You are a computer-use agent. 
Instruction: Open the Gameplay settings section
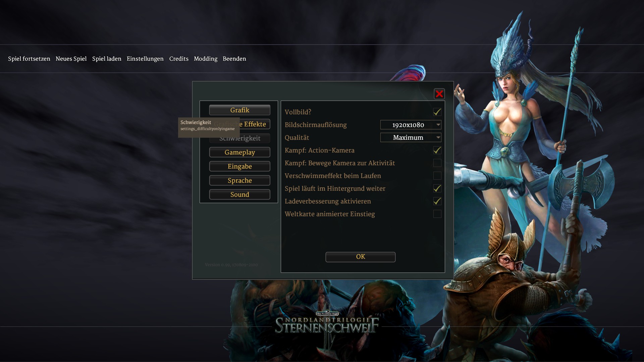point(239,152)
